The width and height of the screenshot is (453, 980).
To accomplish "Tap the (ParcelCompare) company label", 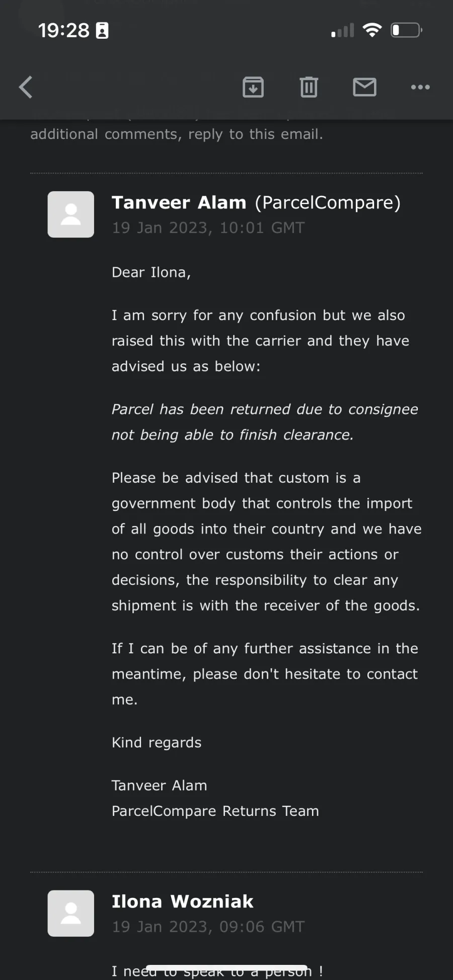I will click(x=328, y=203).
